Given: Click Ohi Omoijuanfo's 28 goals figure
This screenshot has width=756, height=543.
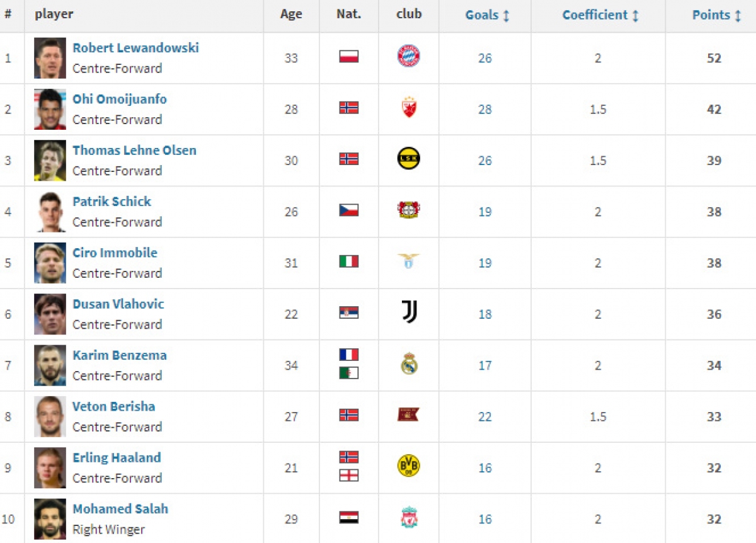Looking at the screenshot, I should tap(484, 110).
